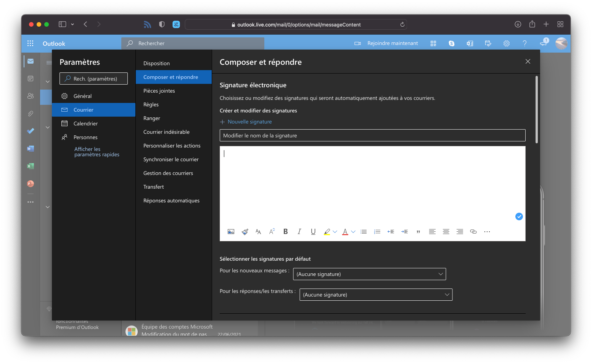
Task: Open Word from the left app rail
Action: pos(31,149)
